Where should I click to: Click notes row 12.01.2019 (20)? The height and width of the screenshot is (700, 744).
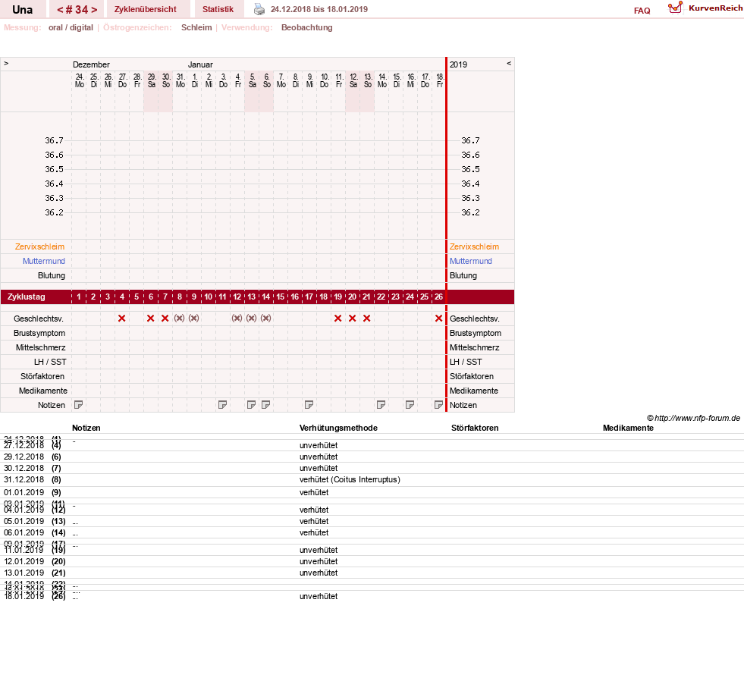tap(372, 561)
